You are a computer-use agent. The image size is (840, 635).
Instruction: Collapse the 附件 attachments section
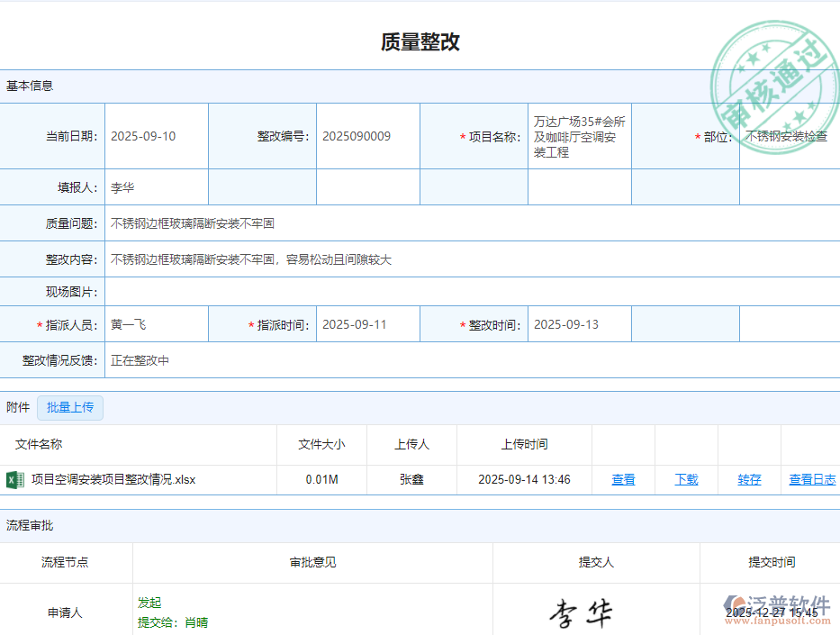(17, 407)
